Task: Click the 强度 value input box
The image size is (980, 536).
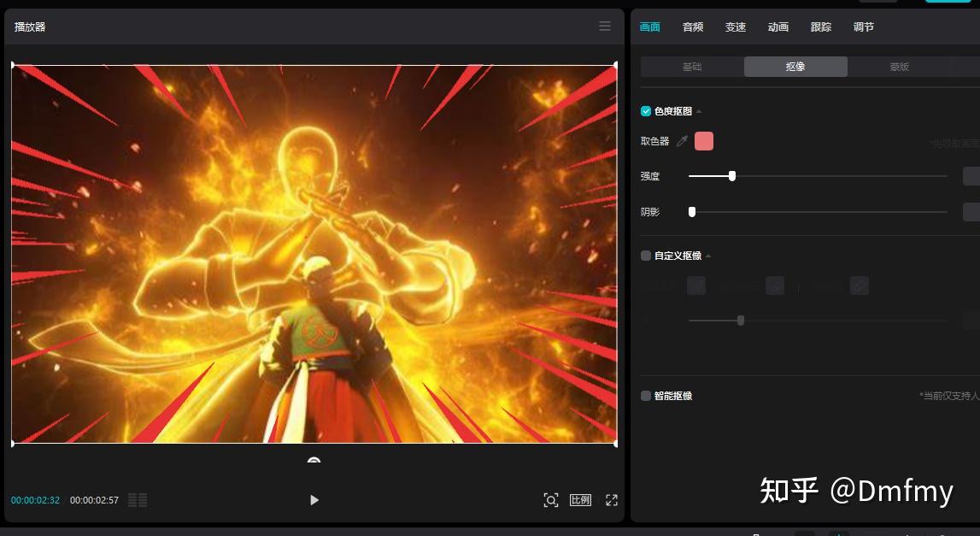Action: [x=971, y=176]
